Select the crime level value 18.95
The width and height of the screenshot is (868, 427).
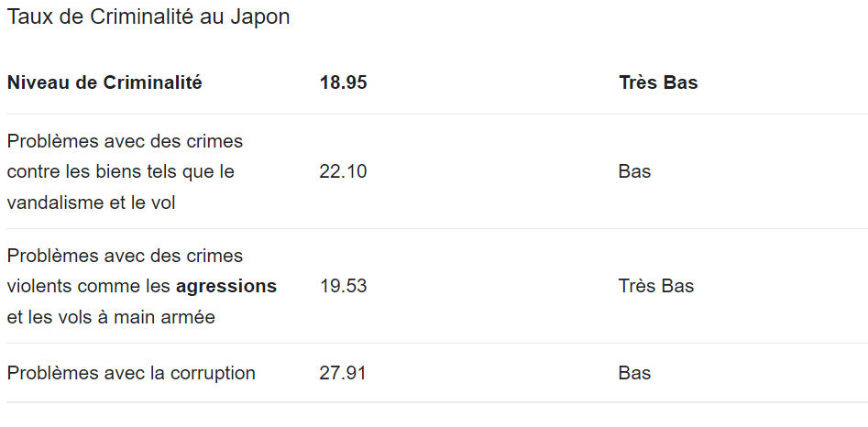[x=343, y=82]
